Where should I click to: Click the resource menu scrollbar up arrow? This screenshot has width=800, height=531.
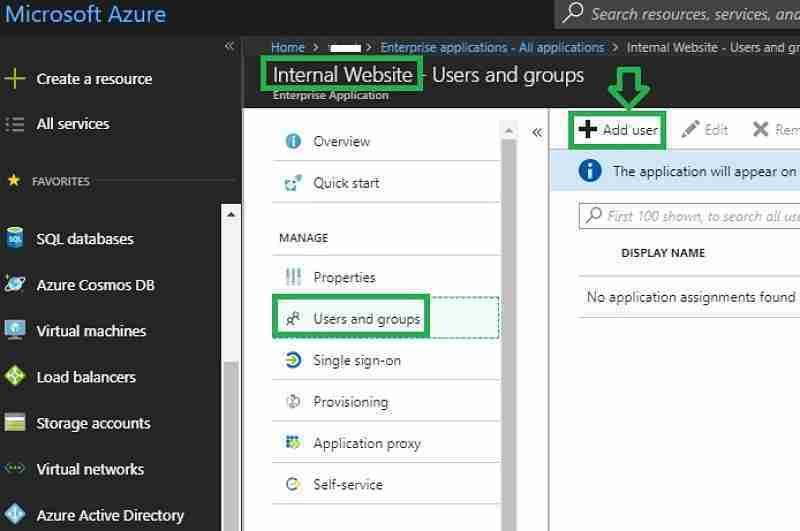[x=508, y=131]
